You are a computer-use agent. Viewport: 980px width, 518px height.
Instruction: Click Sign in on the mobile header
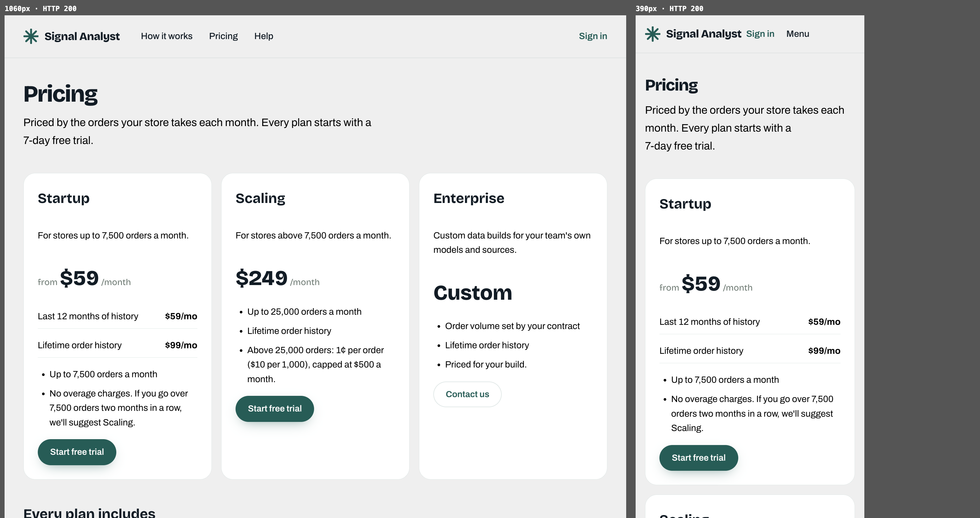coord(760,34)
